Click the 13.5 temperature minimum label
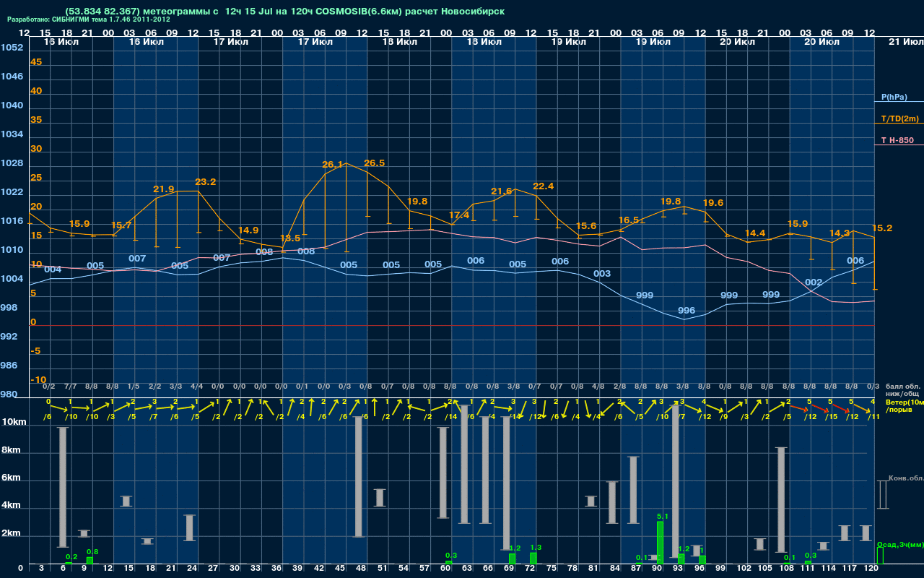The image size is (924, 578). (290, 238)
